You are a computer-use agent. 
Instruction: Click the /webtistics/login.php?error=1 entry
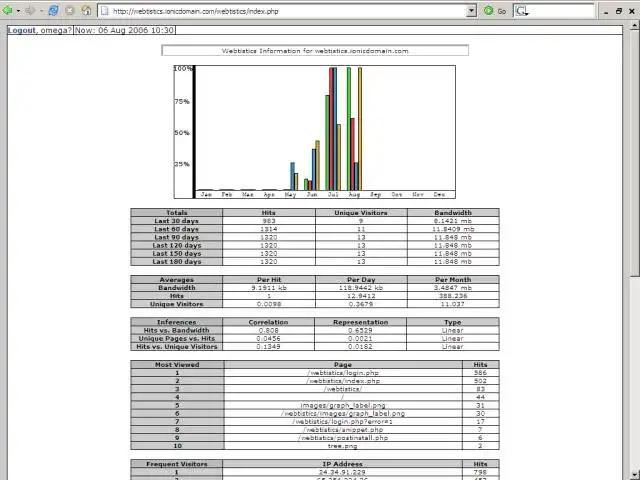(343, 422)
